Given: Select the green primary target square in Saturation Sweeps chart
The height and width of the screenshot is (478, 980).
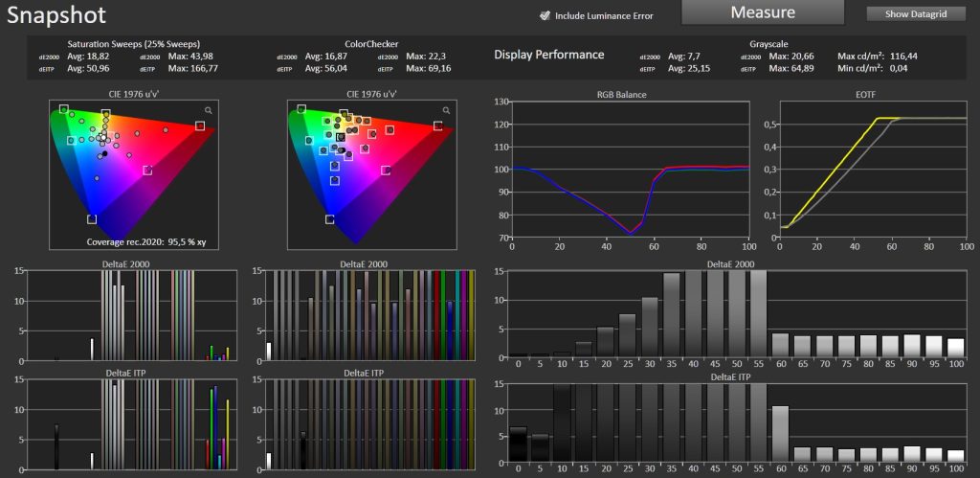Looking at the screenshot, I should pos(64,109).
